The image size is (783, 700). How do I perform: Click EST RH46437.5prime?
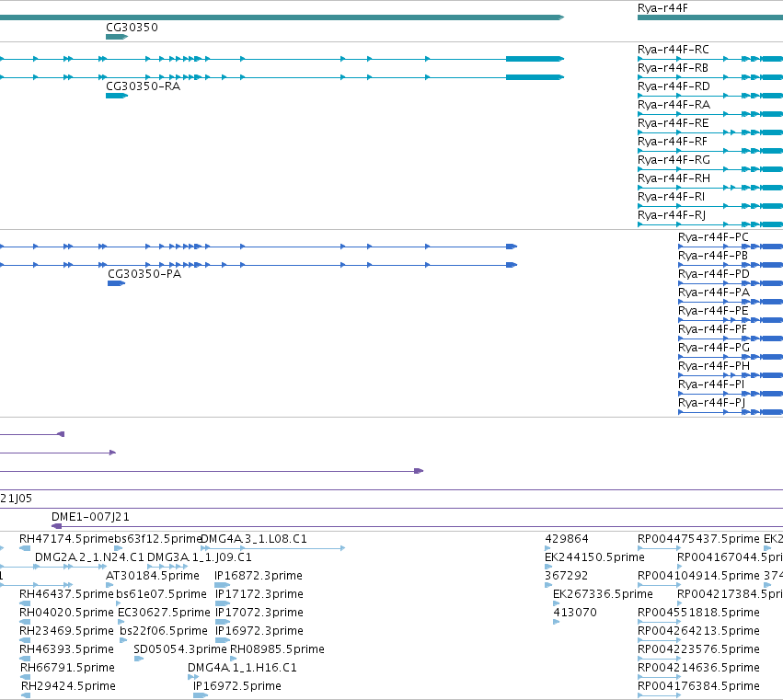point(66,594)
